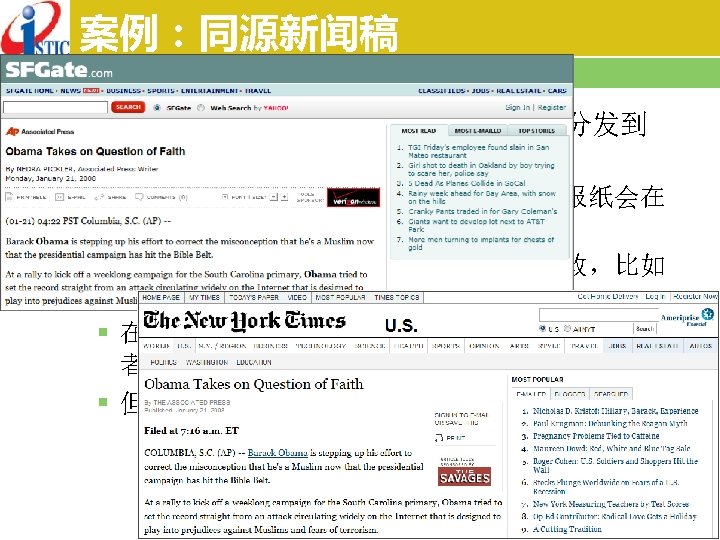Open CLASSIFIEDS in SFGate nav bar

(442, 91)
